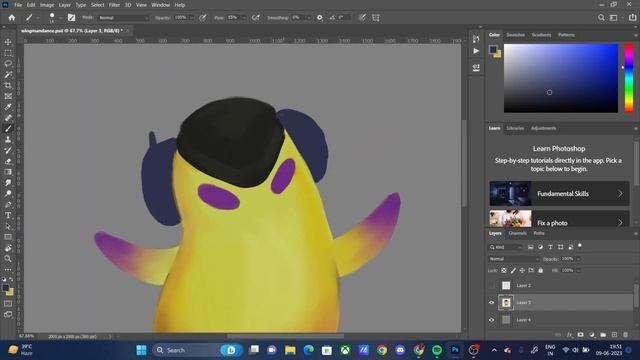Toggle layer filtering on/off switch
This screenshot has width=640, height=360.
[580, 246]
